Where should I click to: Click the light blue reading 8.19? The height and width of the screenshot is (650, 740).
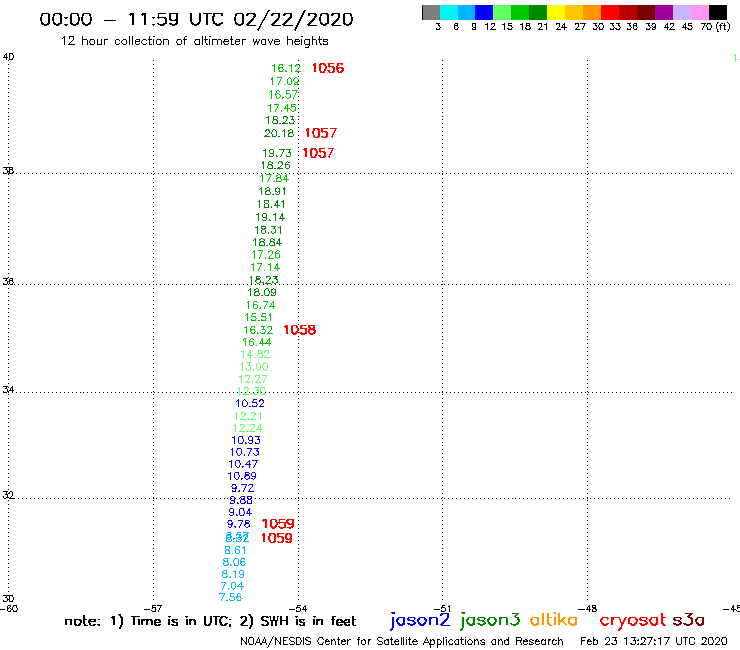pyautogui.click(x=233, y=574)
